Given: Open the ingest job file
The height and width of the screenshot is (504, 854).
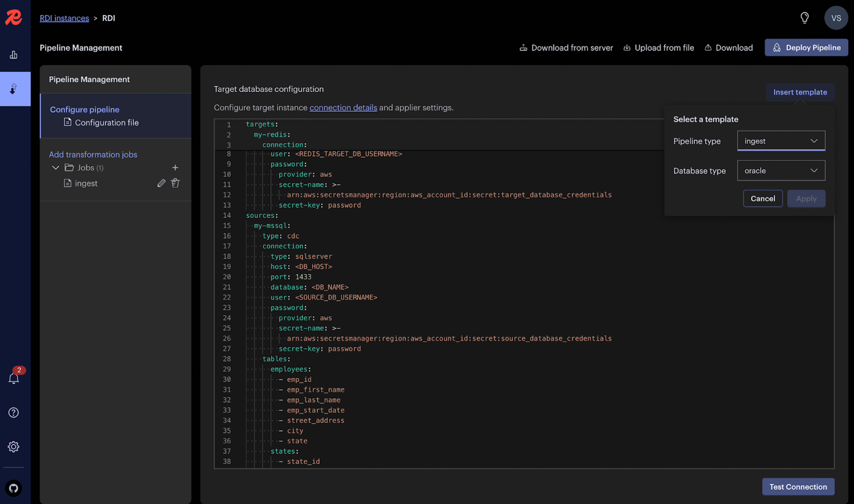Looking at the screenshot, I should [x=86, y=183].
